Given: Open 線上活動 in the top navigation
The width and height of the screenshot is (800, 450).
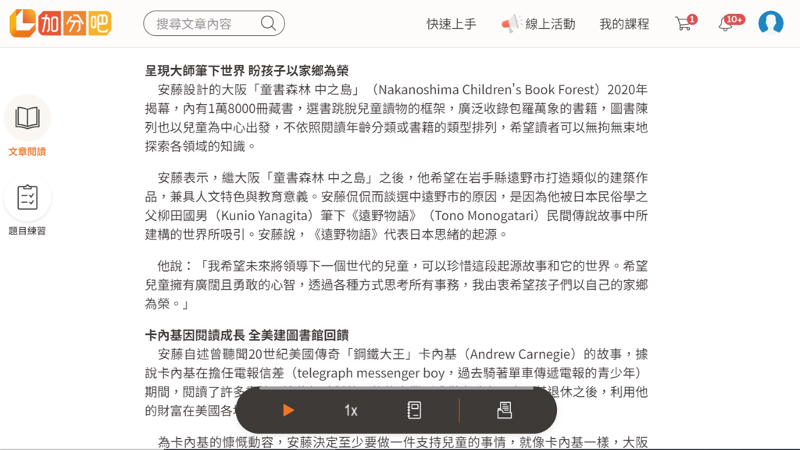Looking at the screenshot, I should (550, 24).
